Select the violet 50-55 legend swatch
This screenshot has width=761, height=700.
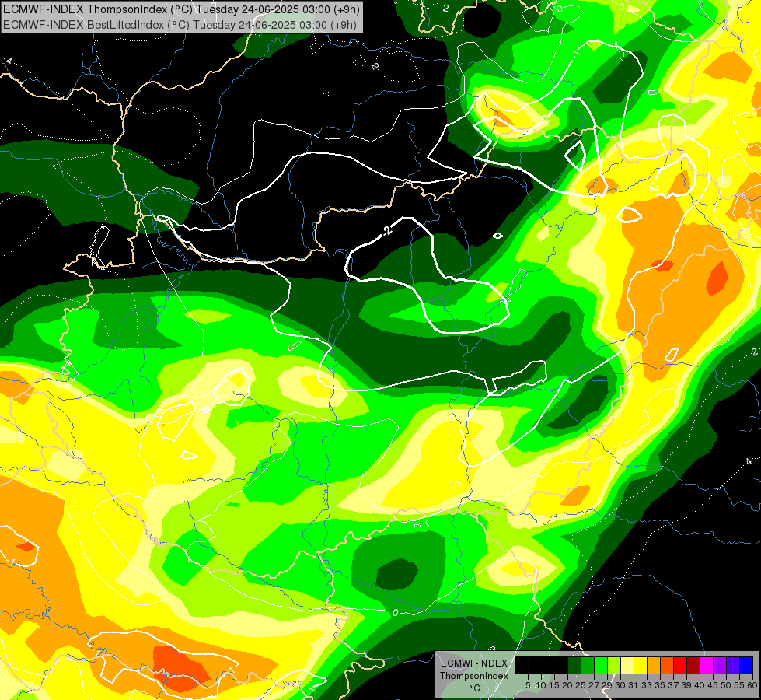tap(733, 665)
